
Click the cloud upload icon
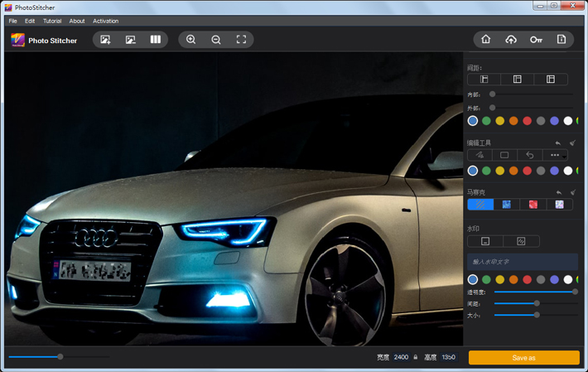511,40
